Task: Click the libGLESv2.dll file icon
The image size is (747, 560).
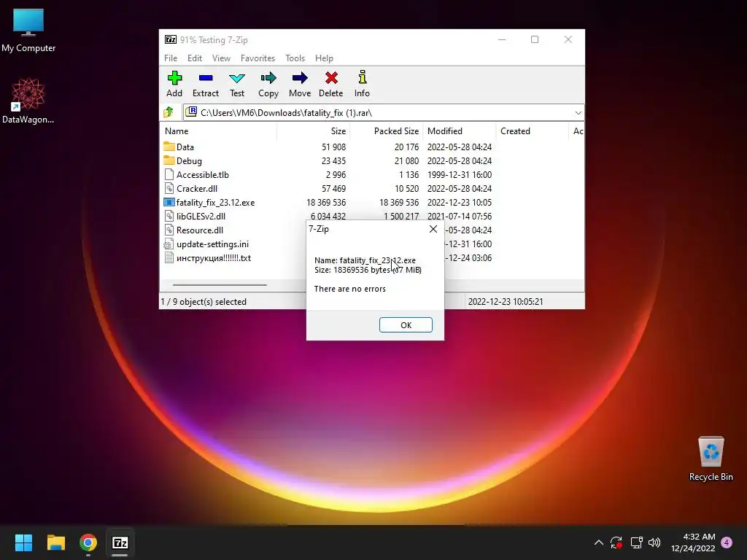Action: coord(169,216)
